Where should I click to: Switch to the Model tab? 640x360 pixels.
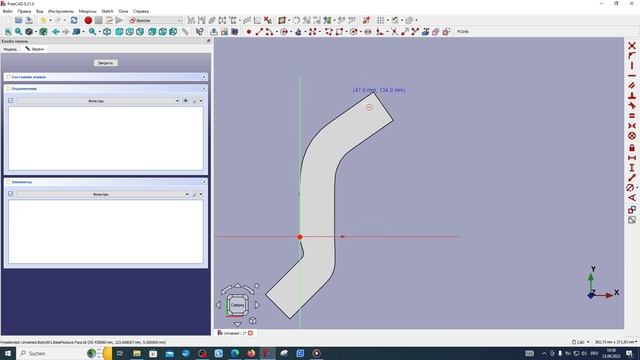coord(10,49)
